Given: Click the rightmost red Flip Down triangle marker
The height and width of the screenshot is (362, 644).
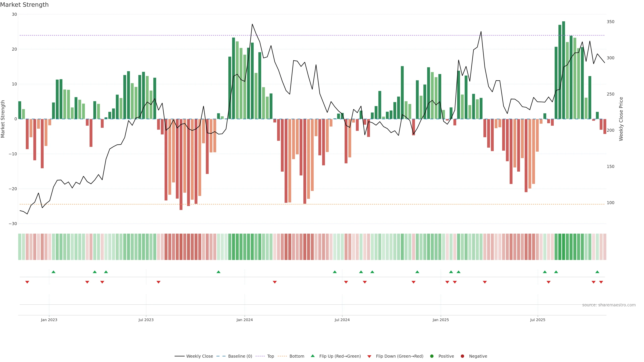Looking at the screenshot, I should (601, 282).
